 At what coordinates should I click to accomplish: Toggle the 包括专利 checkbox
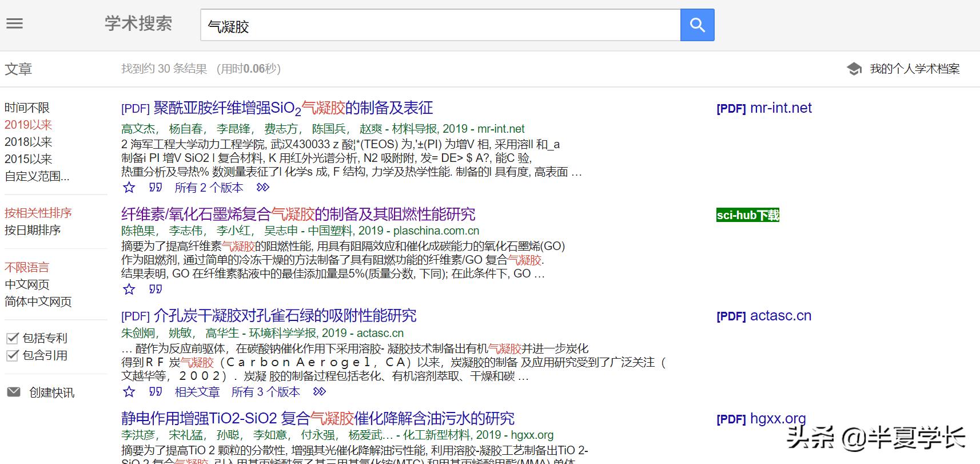(13, 338)
